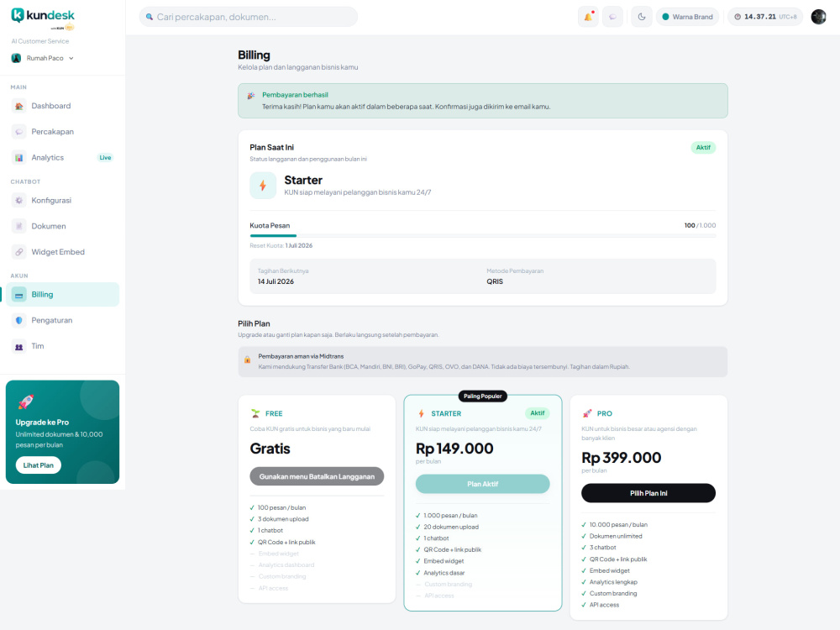
Task: Click the Pembayaran berhasil party icon
Action: 250,96
